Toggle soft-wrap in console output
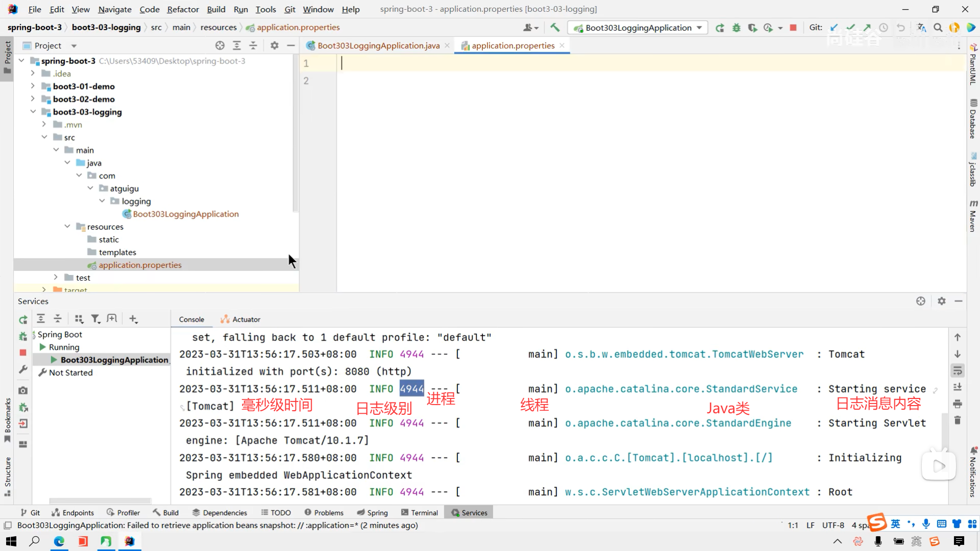The height and width of the screenshot is (551, 980). pyautogui.click(x=958, y=370)
